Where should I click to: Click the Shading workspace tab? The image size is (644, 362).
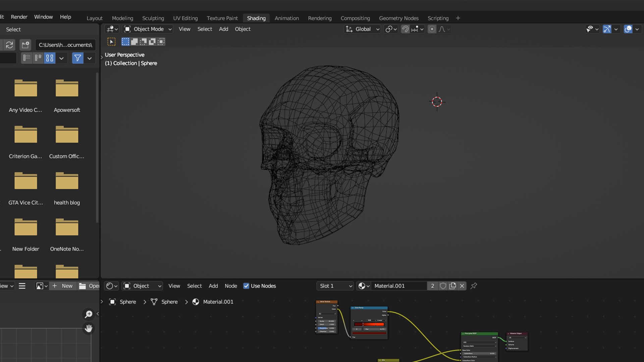click(x=256, y=18)
